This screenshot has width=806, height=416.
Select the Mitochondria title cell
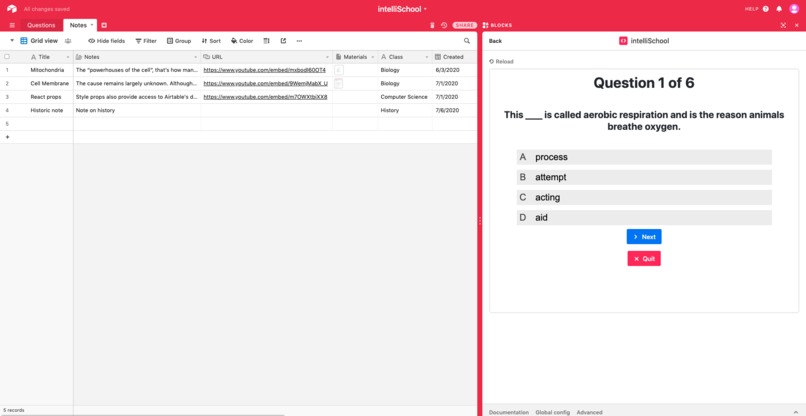coord(46,70)
